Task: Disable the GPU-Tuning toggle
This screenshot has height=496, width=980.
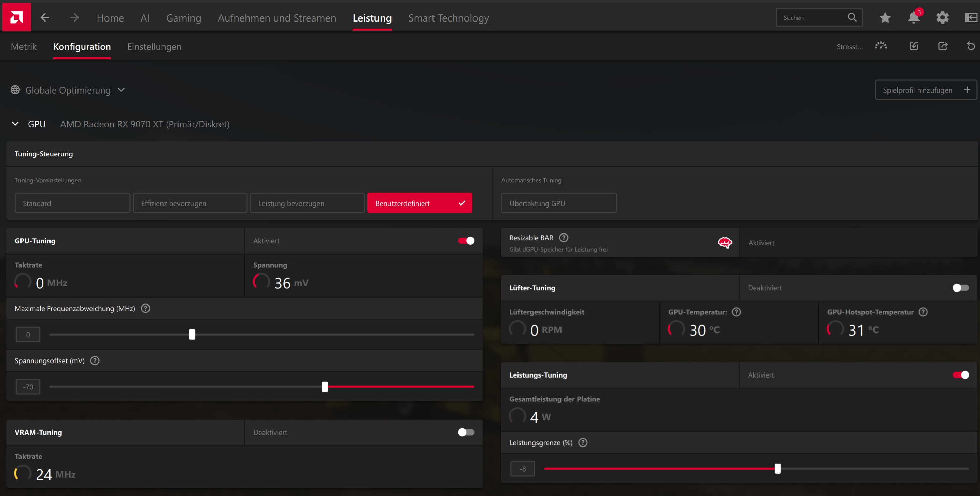Action: click(466, 241)
